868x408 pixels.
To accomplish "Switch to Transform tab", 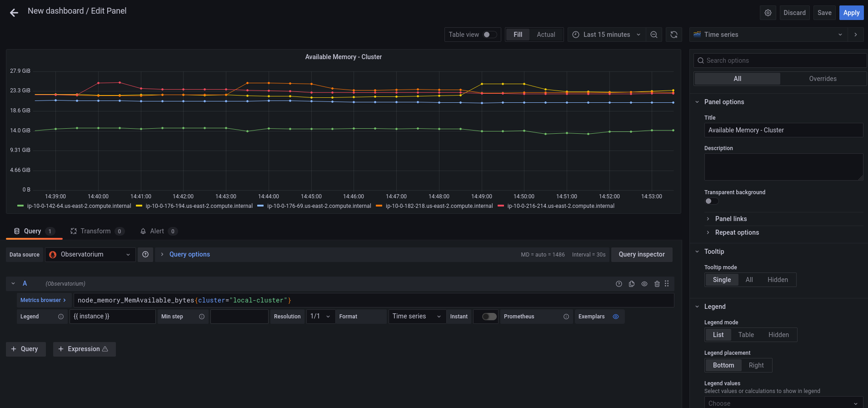I will [x=97, y=231].
